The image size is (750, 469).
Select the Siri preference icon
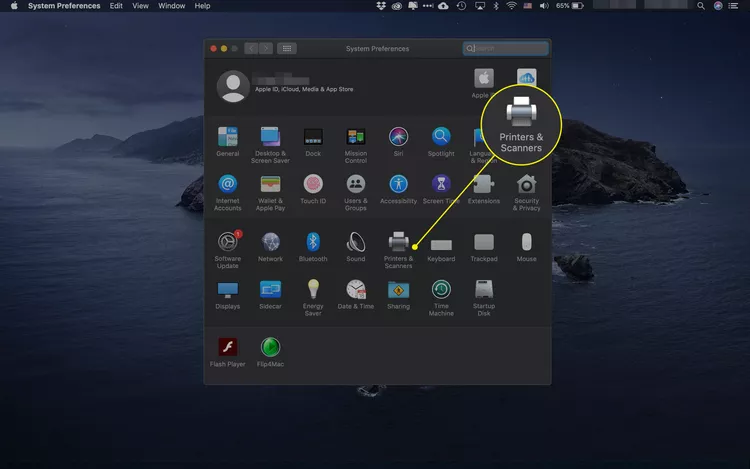click(399, 137)
